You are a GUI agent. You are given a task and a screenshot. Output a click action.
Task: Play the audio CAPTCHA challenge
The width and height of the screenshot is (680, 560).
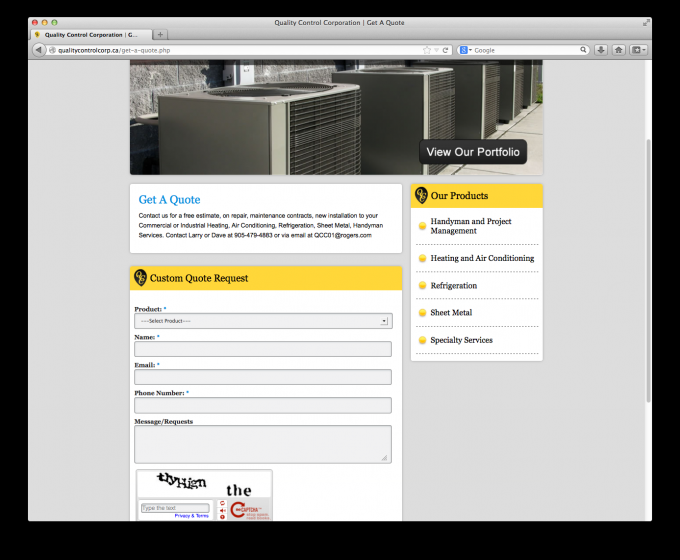coord(221,511)
